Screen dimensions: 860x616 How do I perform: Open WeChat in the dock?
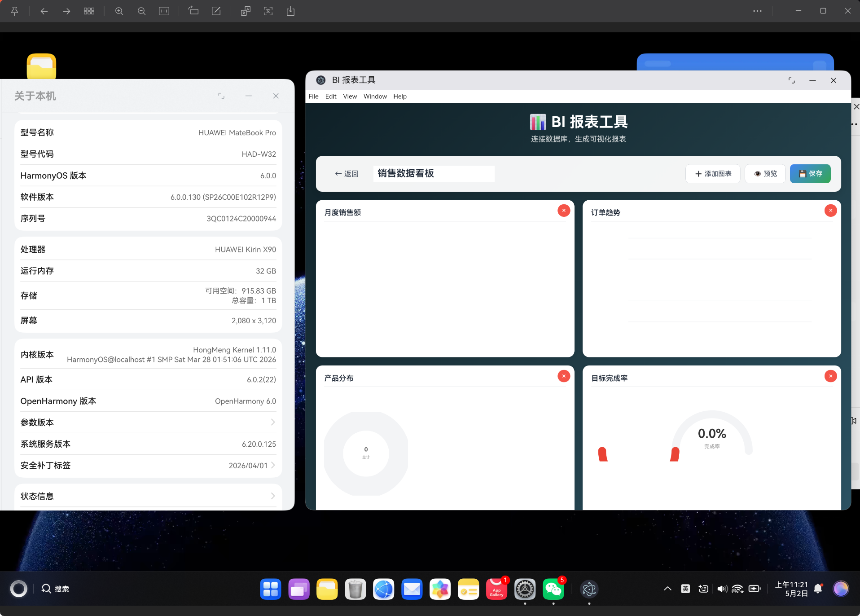click(x=553, y=589)
